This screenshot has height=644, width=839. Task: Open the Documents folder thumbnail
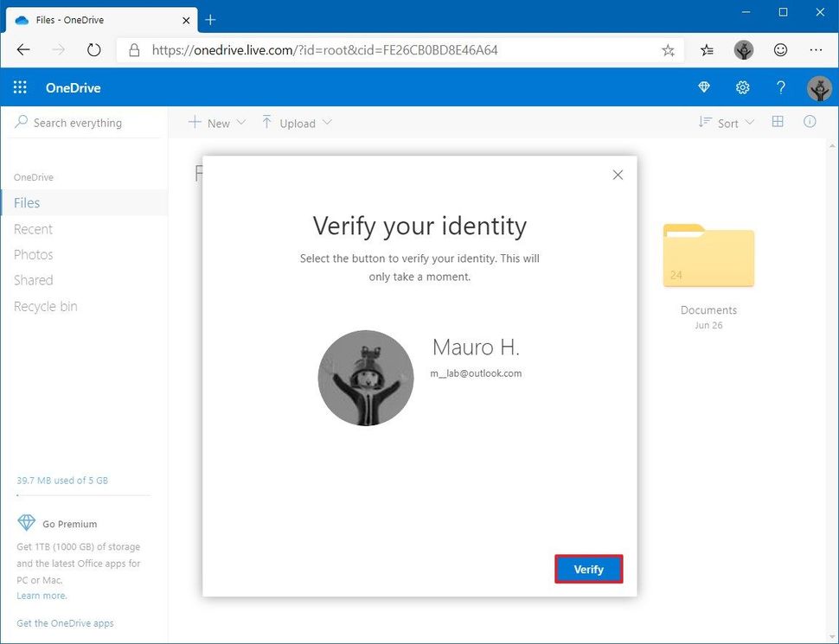[708, 255]
